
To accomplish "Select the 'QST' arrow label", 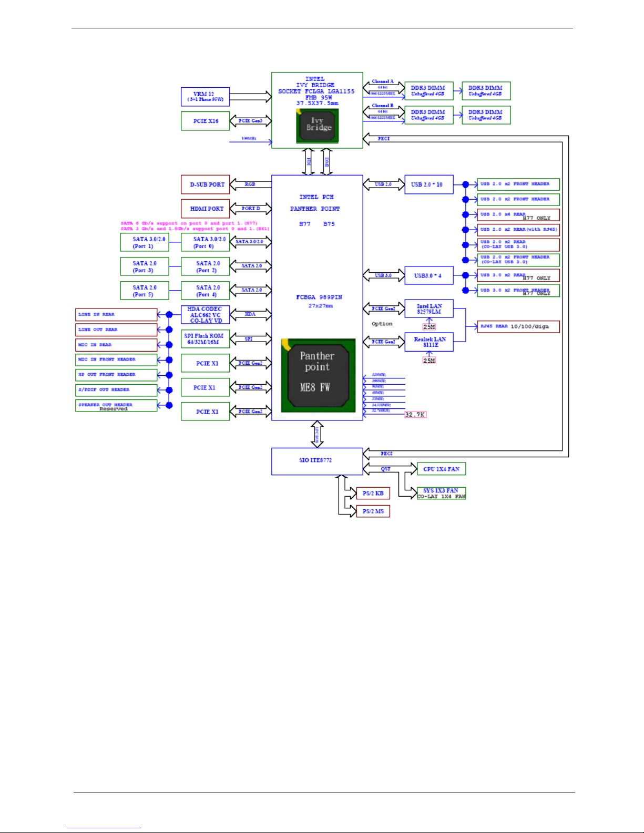I will coord(386,469).
